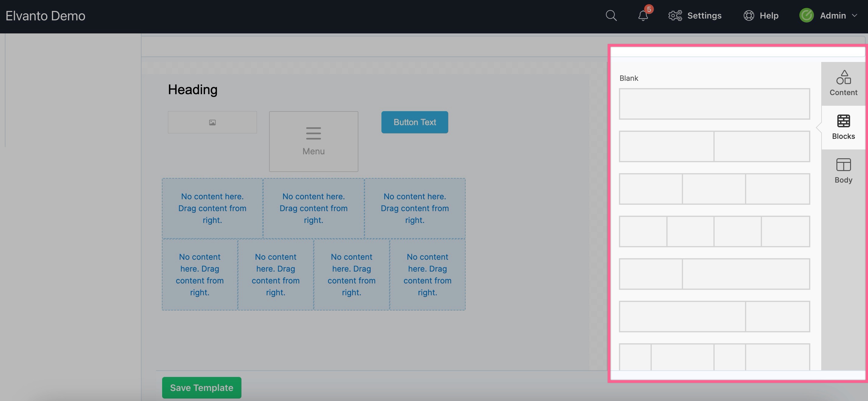The width and height of the screenshot is (868, 401).
Task: Select third empty cell in four-column row
Action: (351, 274)
